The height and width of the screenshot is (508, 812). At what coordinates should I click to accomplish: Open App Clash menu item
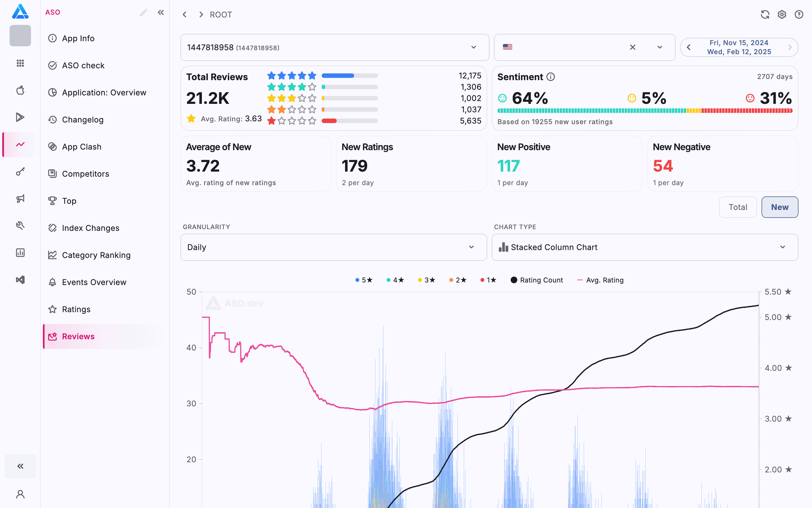point(104,147)
